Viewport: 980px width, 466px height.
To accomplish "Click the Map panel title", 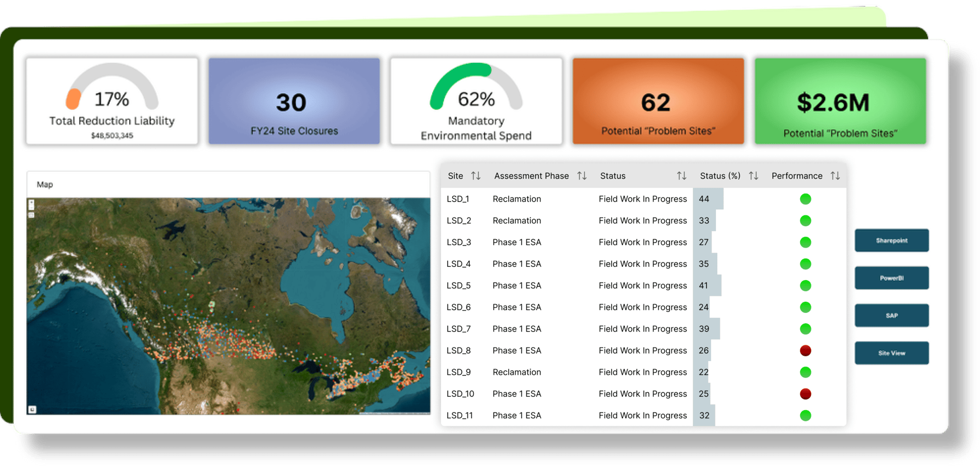I will pos(45,184).
